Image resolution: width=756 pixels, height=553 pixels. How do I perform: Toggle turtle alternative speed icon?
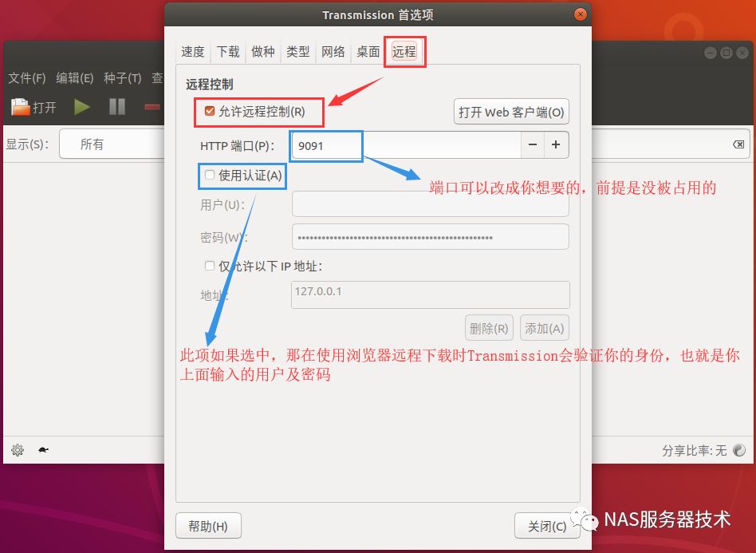click(x=43, y=450)
